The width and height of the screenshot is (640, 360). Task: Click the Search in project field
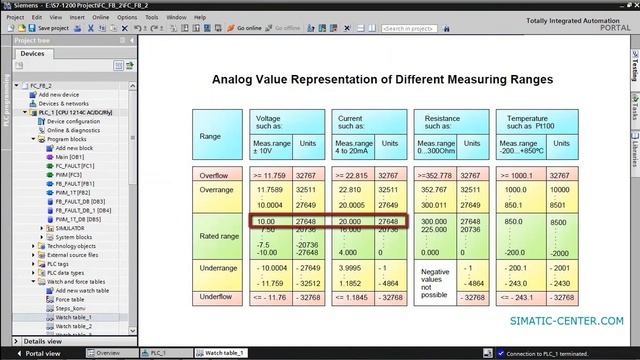point(409,28)
